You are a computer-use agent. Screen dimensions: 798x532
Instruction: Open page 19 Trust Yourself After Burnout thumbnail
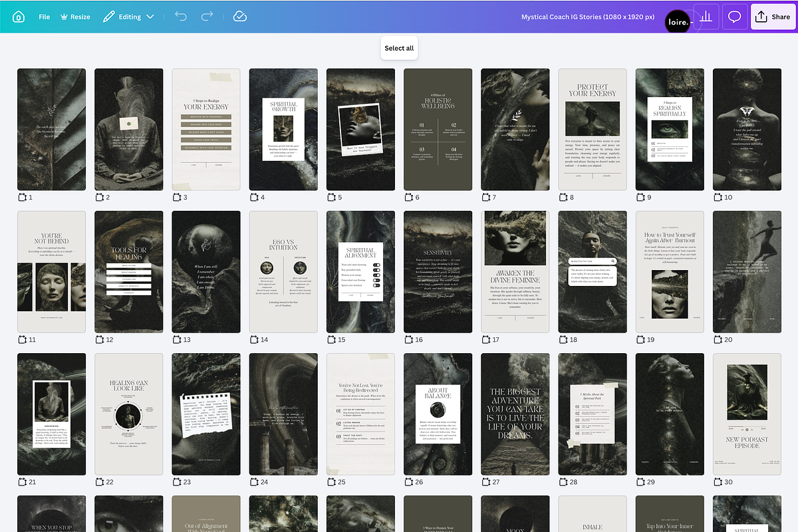[x=670, y=271]
